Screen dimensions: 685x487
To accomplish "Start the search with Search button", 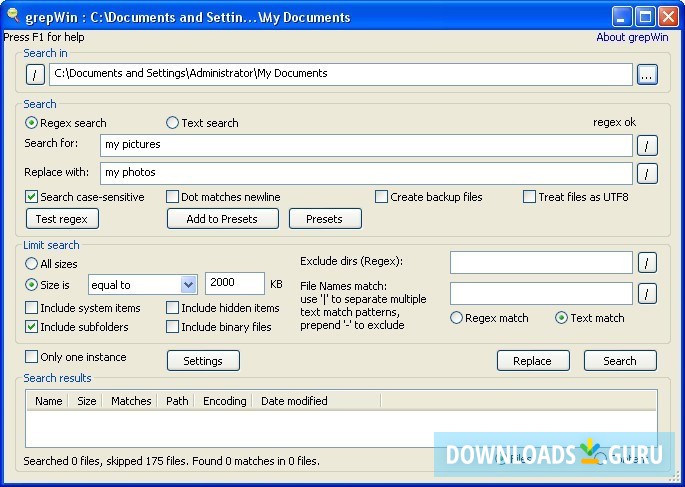I will [620, 361].
